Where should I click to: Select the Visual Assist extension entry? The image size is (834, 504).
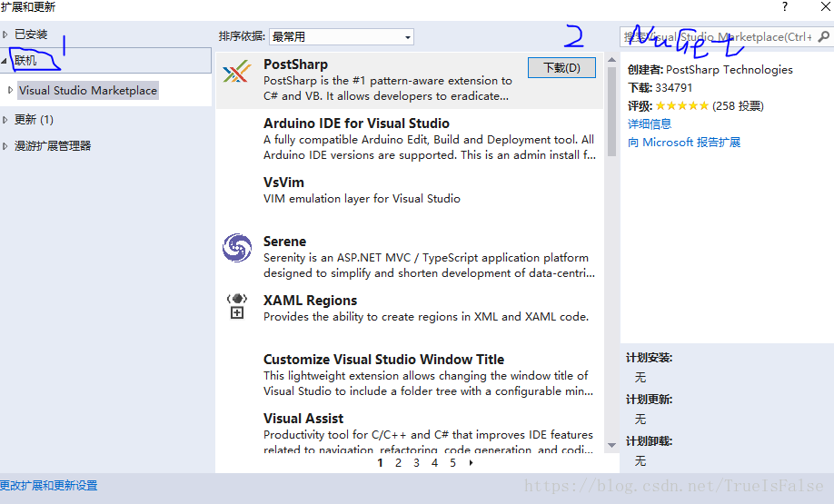point(410,430)
